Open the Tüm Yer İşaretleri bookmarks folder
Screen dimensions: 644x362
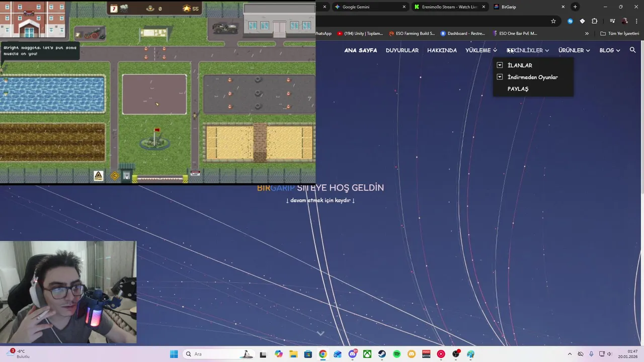tap(620, 34)
